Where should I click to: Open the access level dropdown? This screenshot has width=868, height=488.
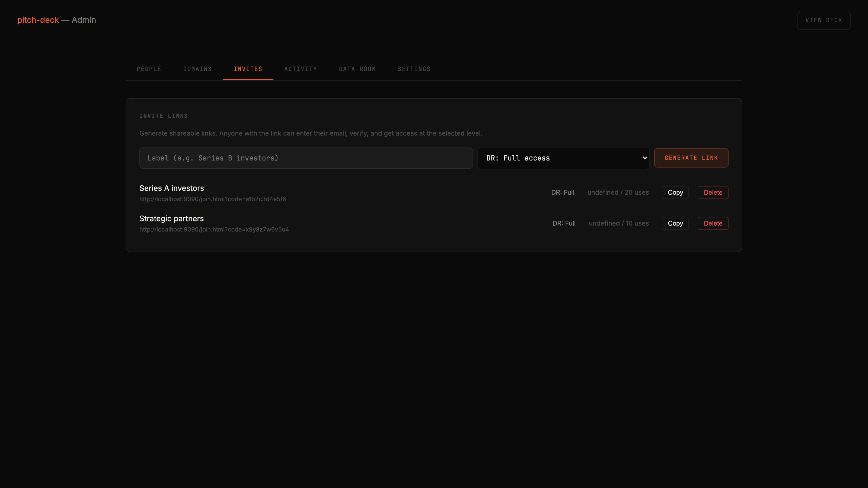(x=563, y=158)
